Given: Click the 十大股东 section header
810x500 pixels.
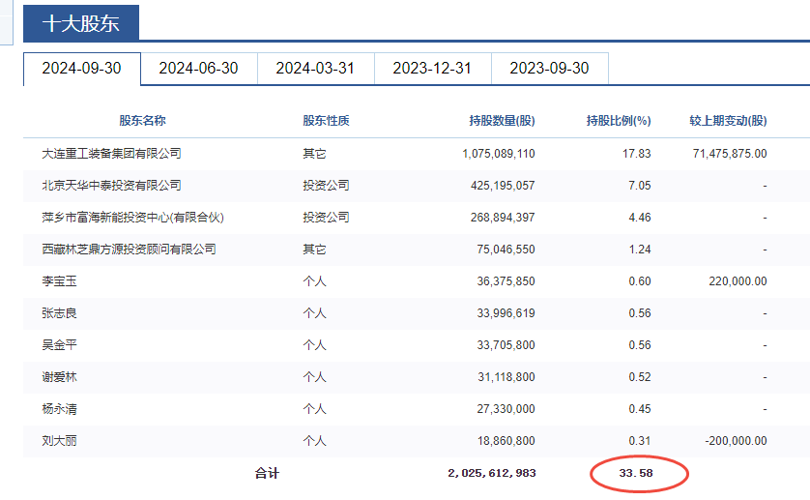Looking at the screenshot, I should (81, 24).
